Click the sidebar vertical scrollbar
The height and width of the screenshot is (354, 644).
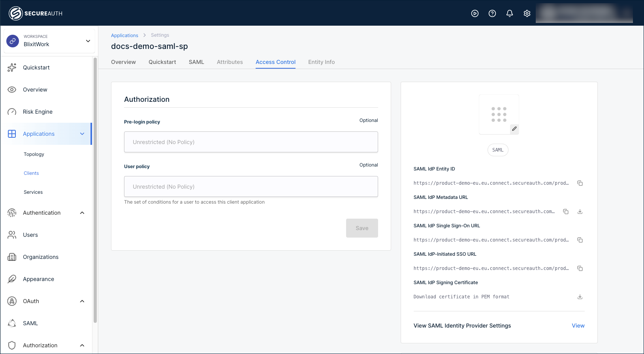point(95,190)
